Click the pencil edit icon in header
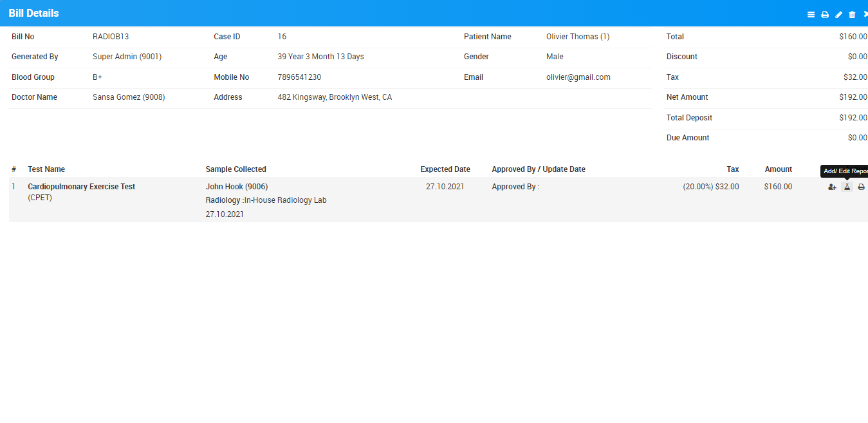 [838, 14]
